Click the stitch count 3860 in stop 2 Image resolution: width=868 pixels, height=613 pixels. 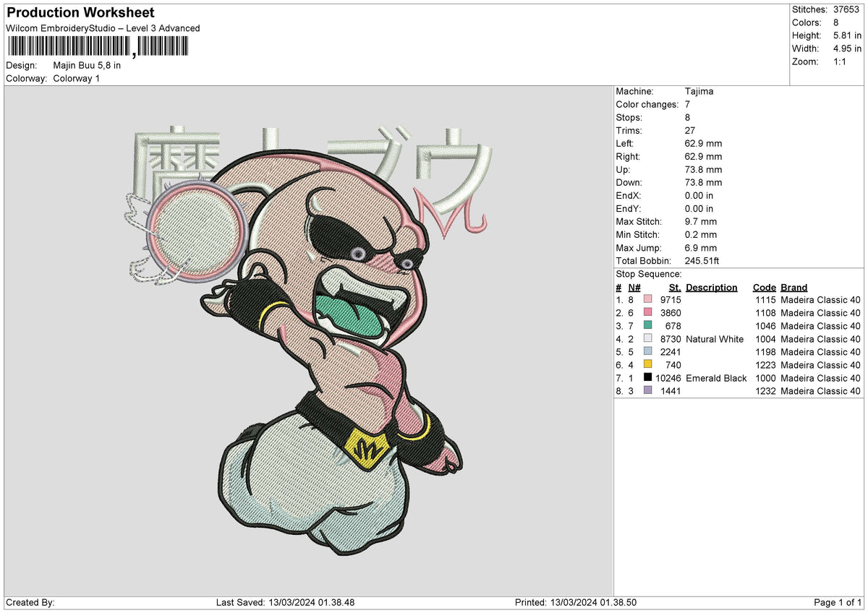pos(671,313)
